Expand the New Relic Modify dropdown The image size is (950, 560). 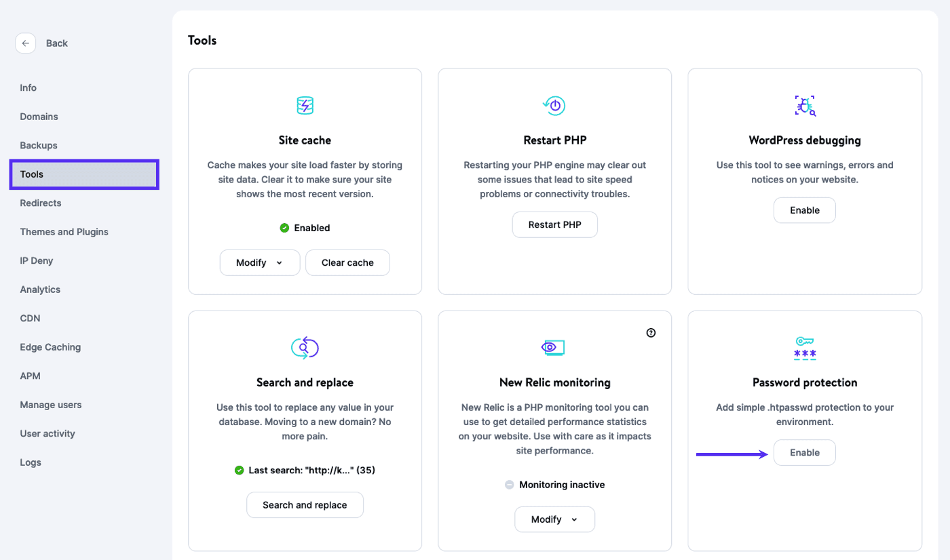point(554,519)
